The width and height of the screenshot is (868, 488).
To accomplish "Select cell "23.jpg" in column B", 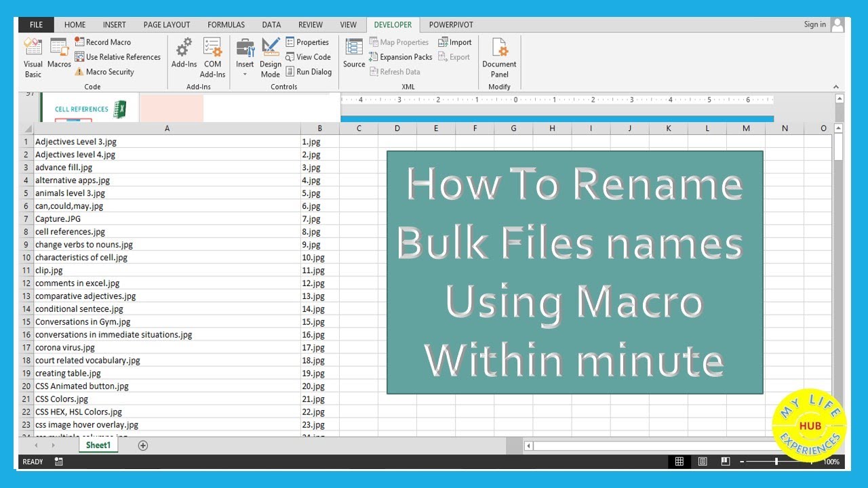I will click(x=320, y=425).
